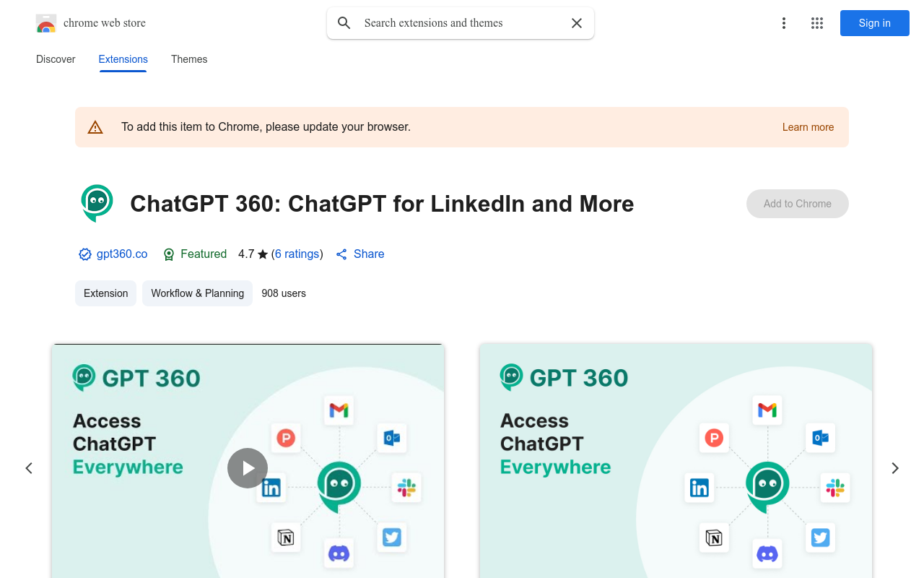Click the Gmail icon in the video slide
This screenshot has height=578, width=924.
[x=339, y=410]
